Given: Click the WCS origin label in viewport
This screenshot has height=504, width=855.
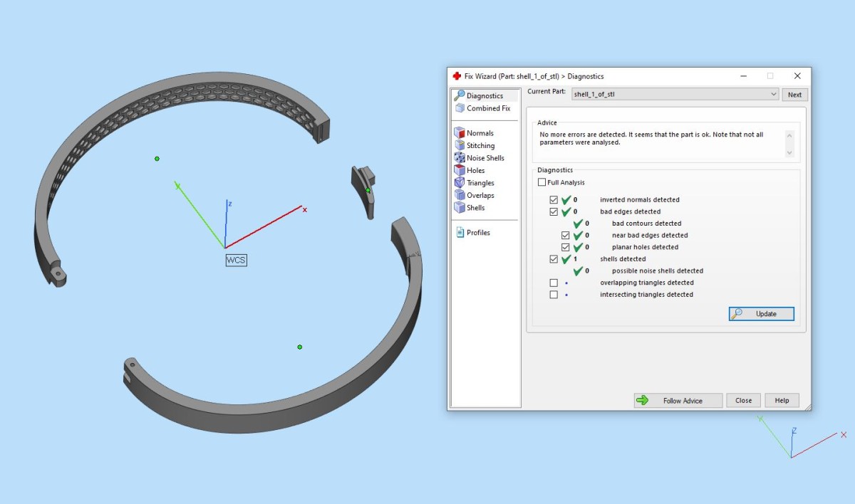Looking at the screenshot, I should coord(236,261).
